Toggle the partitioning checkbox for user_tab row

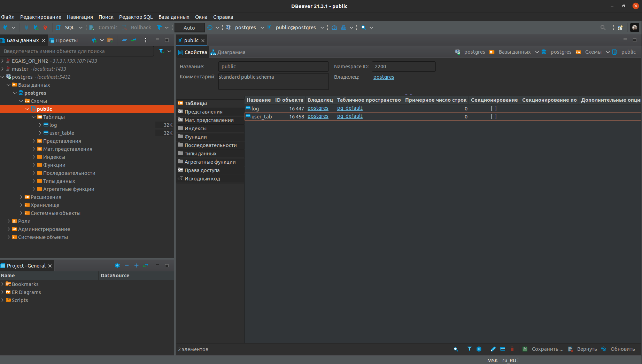pyautogui.click(x=494, y=116)
